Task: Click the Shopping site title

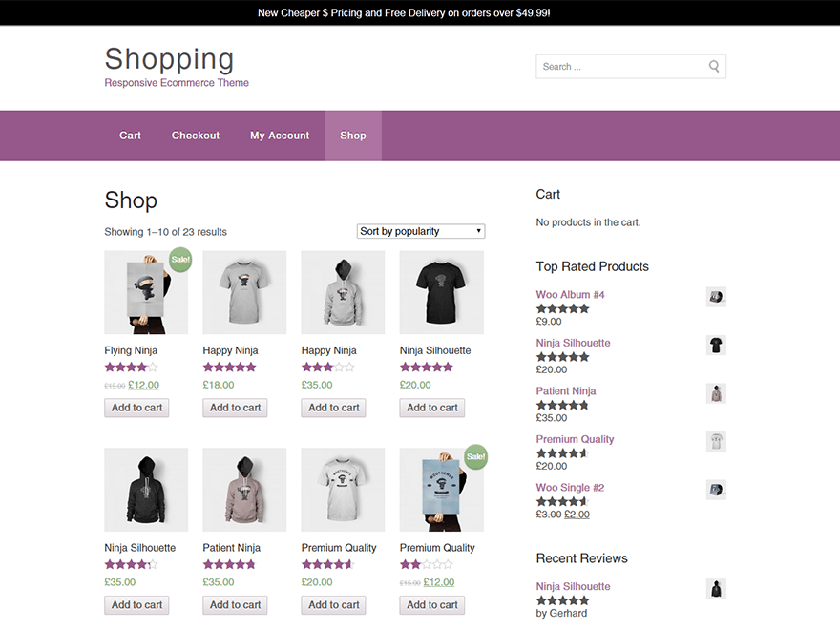Action: pyautogui.click(x=169, y=59)
